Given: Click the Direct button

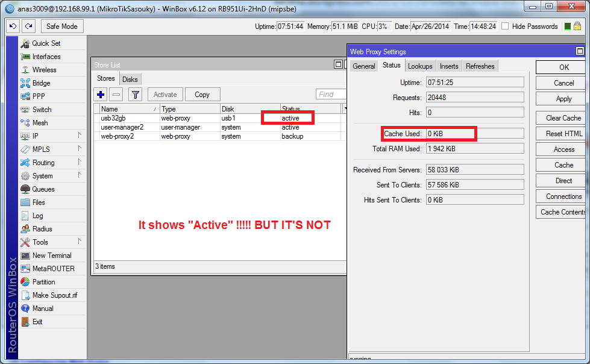Looking at the screenshot, I should [560, 181].
